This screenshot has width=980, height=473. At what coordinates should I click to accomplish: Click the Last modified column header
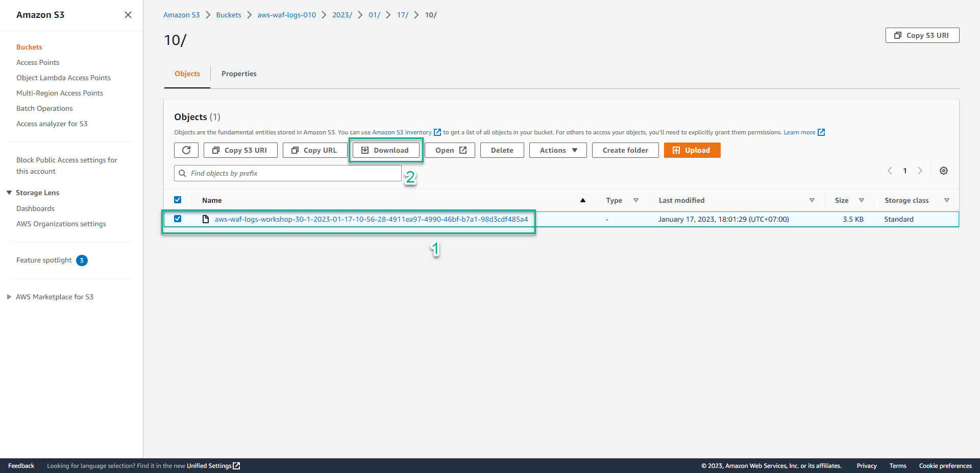tap(681, 200)
